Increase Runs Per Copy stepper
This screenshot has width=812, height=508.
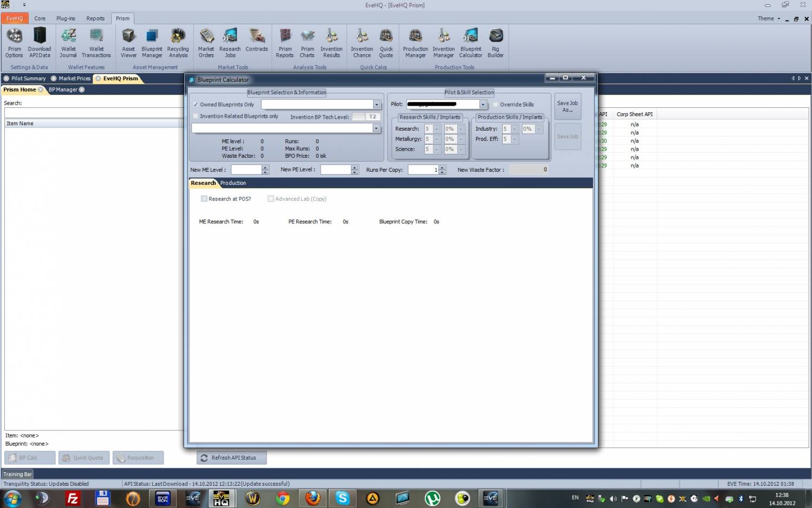(443, 168)
